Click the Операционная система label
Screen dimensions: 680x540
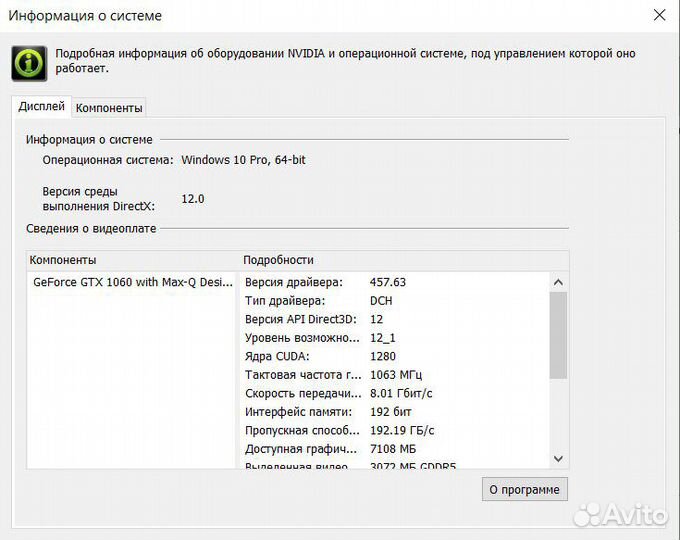tap(108, 160)
